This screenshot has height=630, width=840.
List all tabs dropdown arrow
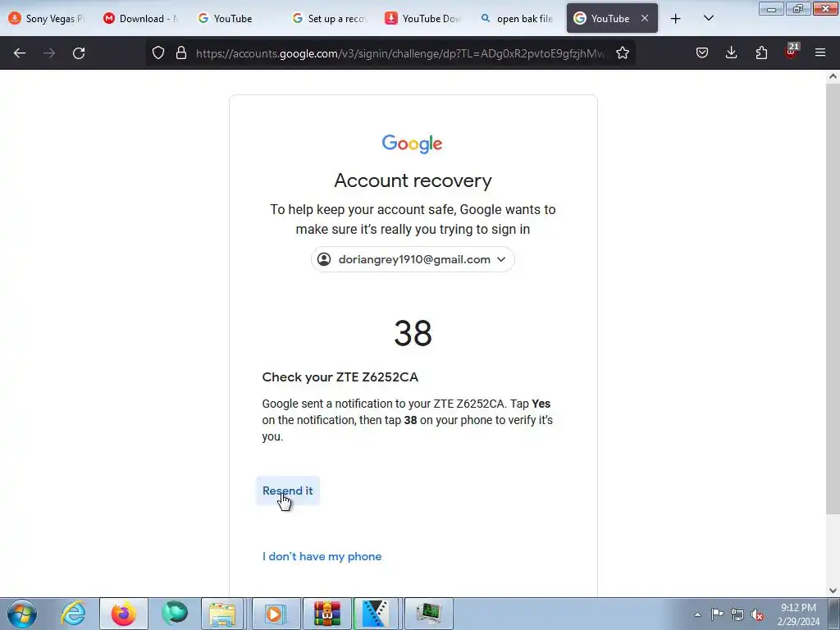(708, 19)
